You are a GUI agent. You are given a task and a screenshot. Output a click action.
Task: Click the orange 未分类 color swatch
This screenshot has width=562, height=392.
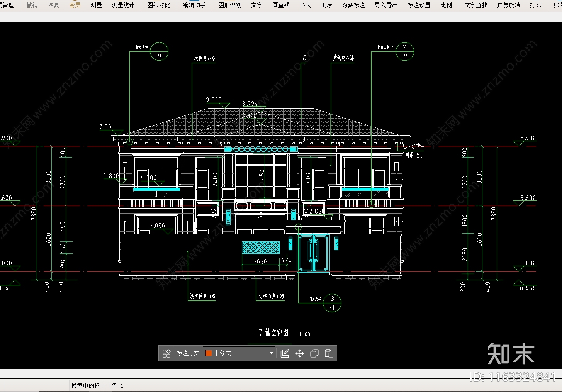[209, 353]
